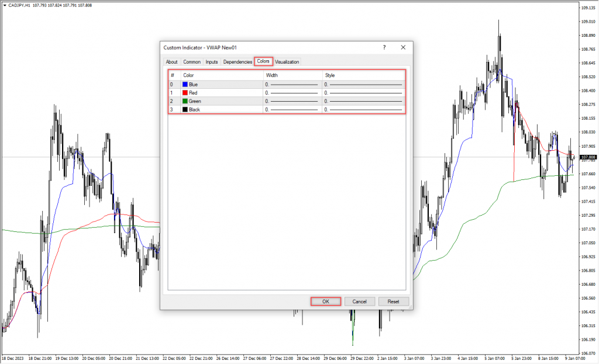Open the About tab
Image resolution: width=599 pixels, height=364 pixels.
pos(171,62)
